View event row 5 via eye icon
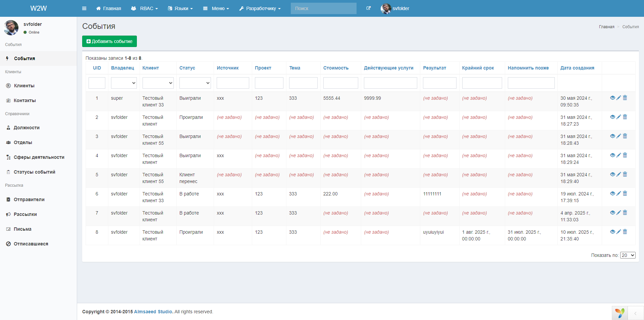This screenshot has width=644, height=320. tap(612, 174)
